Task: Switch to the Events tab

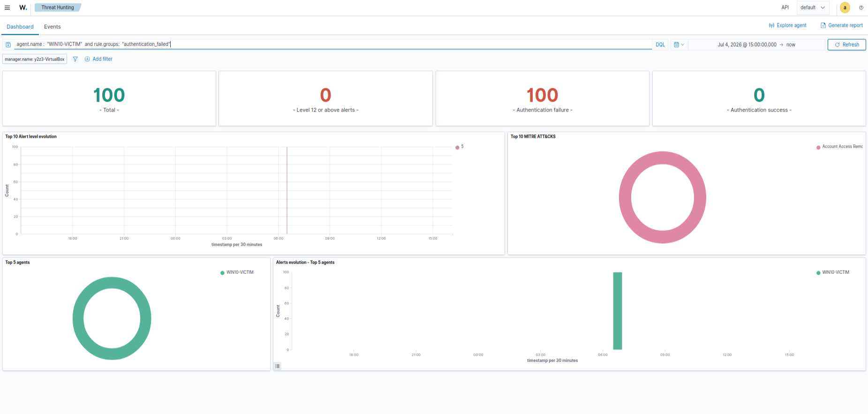Action: 53,27
